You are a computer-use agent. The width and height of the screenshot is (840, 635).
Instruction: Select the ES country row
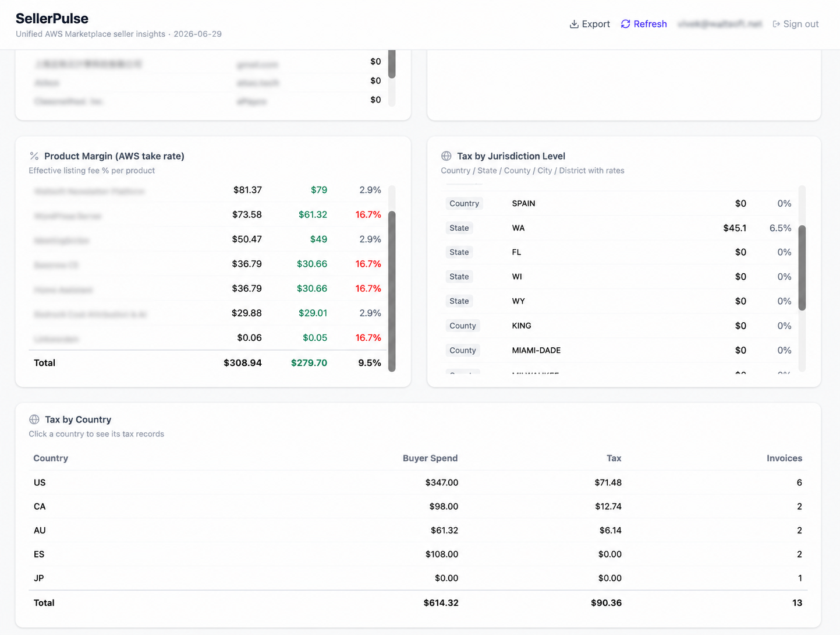418,554
